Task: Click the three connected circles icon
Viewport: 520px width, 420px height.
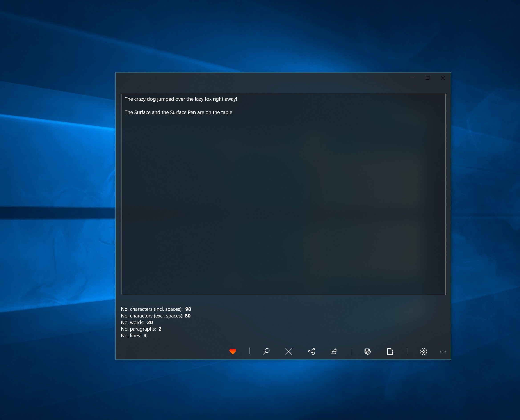Action: (311, 351)
